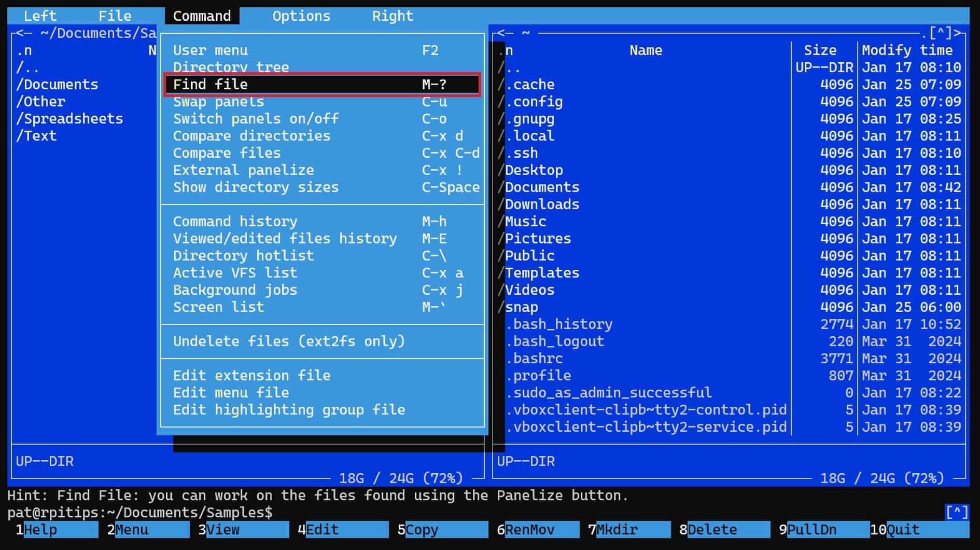Image resolution: width=980 pixels, height=550 pixels.
Task: Click the right panel history dropdown [^]
Action: [x=940, y=34]
